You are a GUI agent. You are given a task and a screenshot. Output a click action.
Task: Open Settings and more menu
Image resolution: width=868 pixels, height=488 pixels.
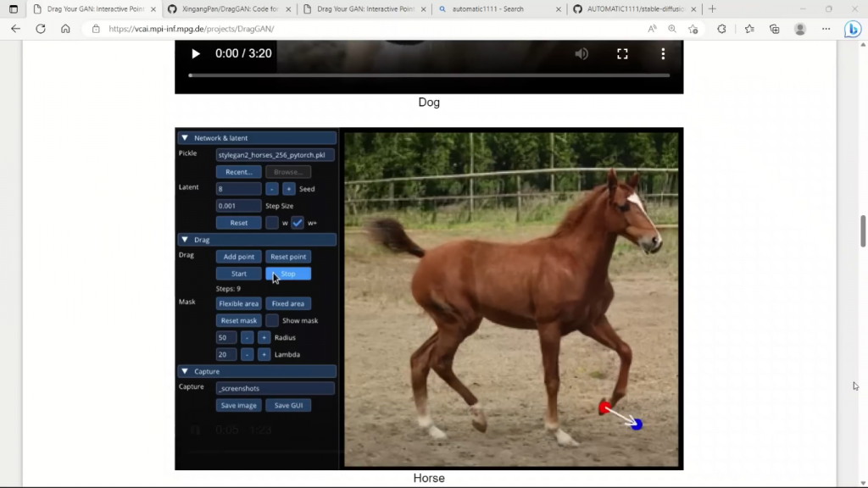click(x=826, y=29)
